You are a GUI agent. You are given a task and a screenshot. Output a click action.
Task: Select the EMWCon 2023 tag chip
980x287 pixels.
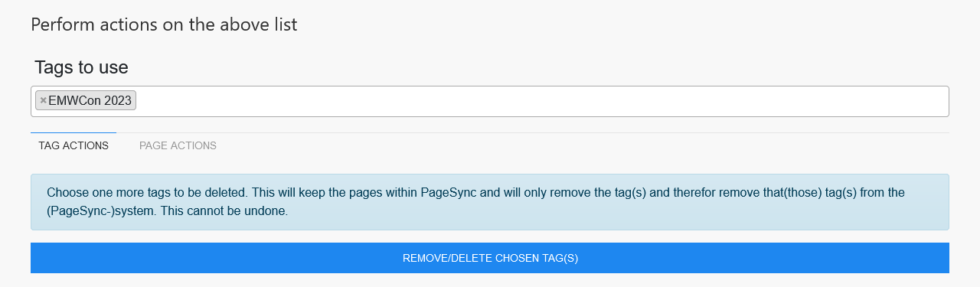click(86, 100)
